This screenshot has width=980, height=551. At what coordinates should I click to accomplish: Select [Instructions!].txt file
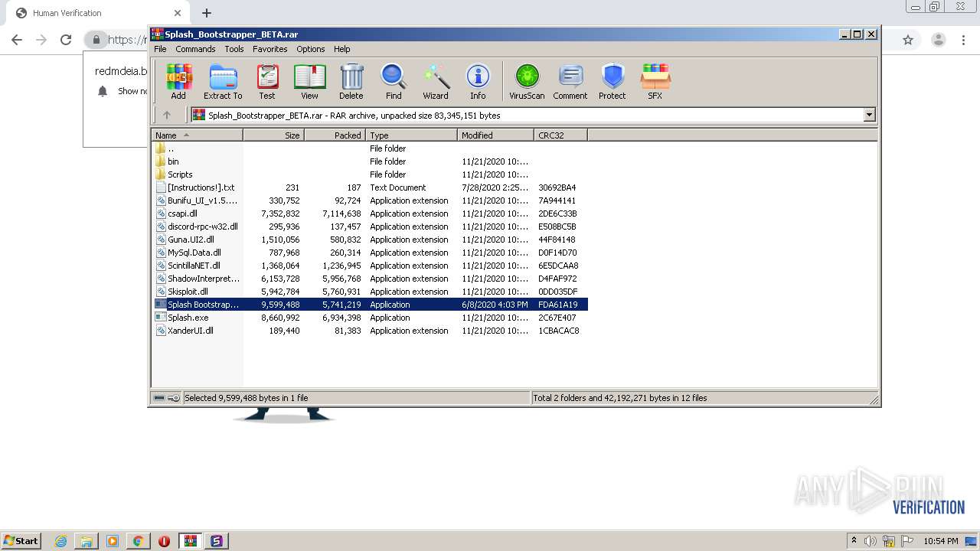tap(371, 187)
